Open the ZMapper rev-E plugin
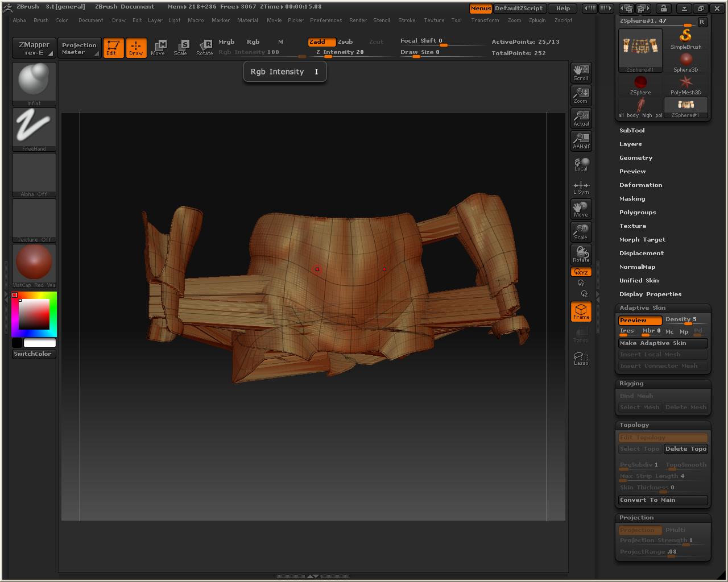This screenshot has width=728, height=582. tap(34, 48)
